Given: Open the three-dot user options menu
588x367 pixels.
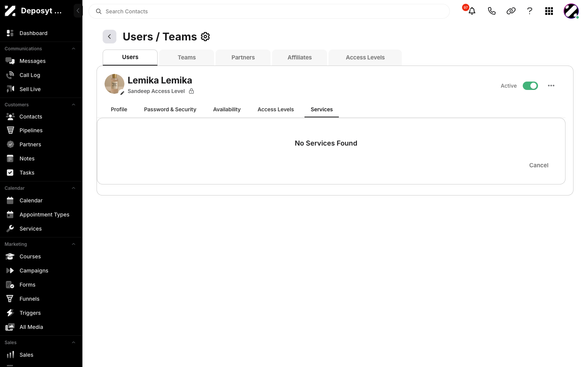Looking at the screenshot, I should [551, 86].
